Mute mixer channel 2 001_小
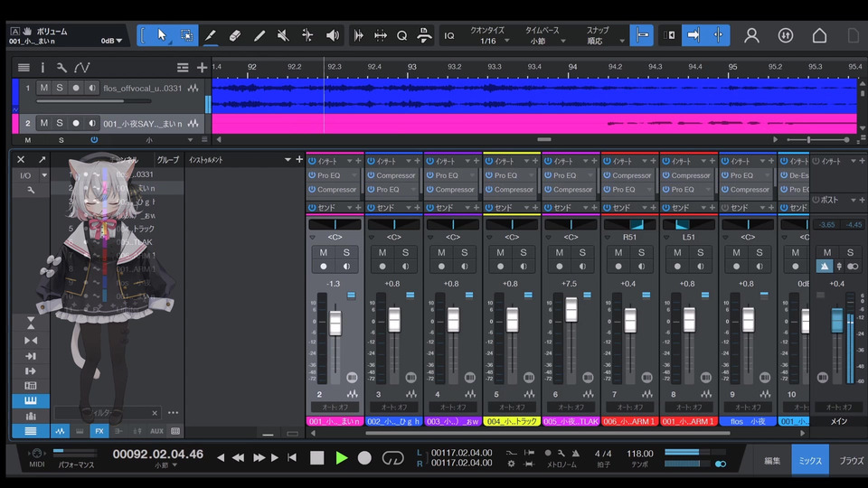This screenshot has height=488, width=868. (x=324, y=252)
